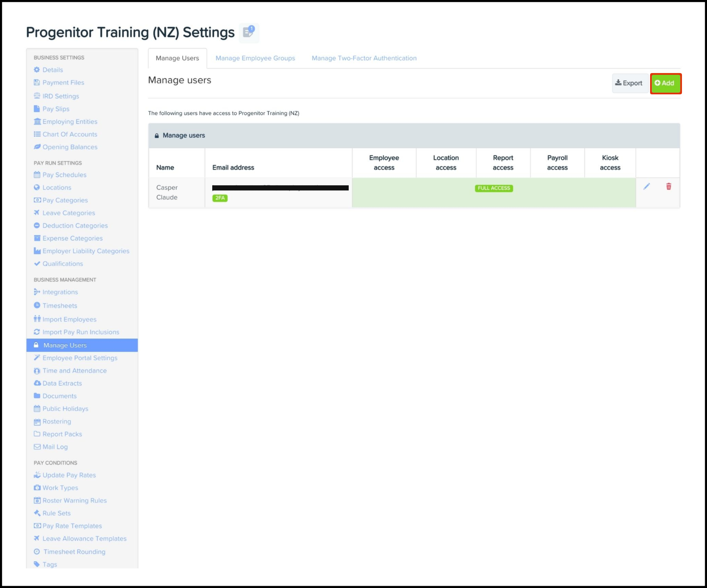
Task: Open Pay Schedules settings link
Action: [x=64, y=175]
